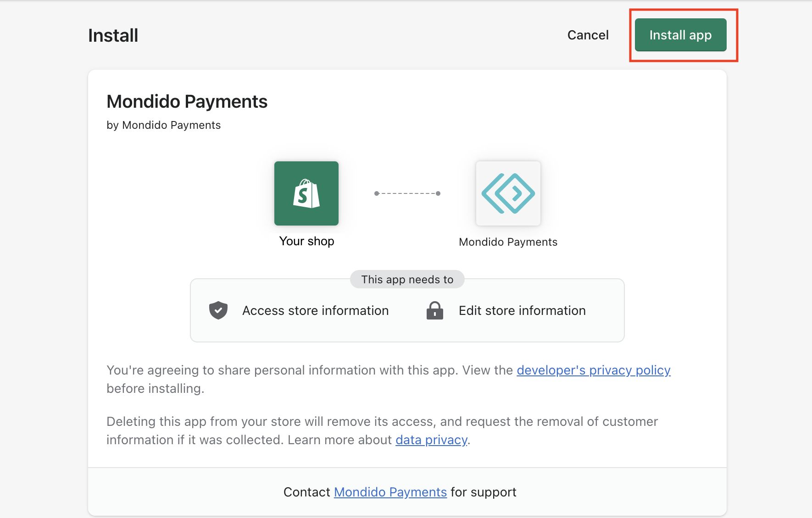Image resolution: width=812 pixels, height=518 pixels.
Task: Click the 'Mondido Payments' app heading
Action: pyautogui.click(x=187, y=102)
